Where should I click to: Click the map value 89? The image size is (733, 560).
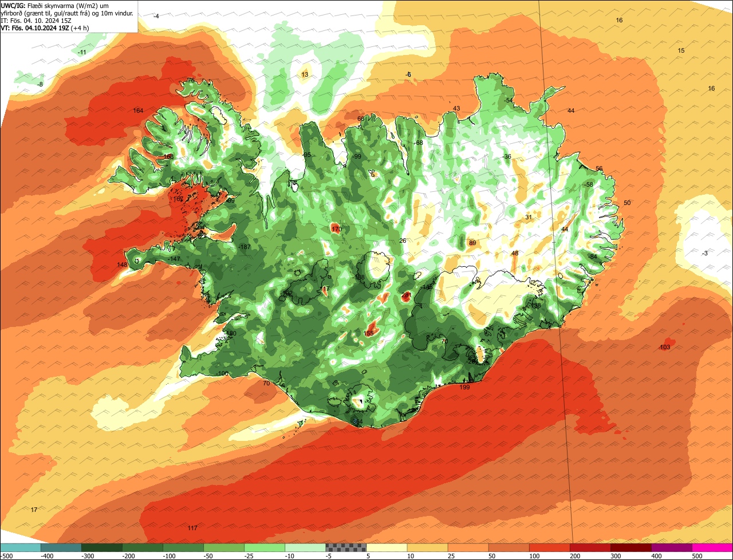pos(472,243)
